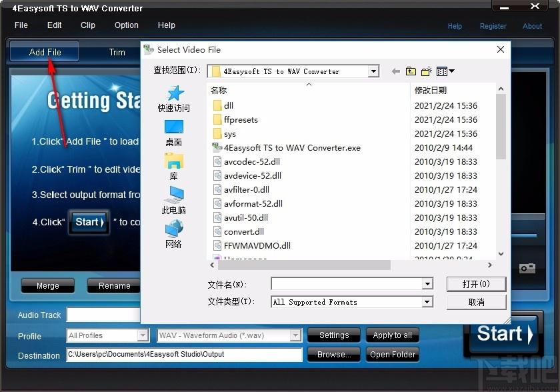Image resolution: width=560 pixels, height=392 pixels.
Task: Expand the file name dropdown arrow
Action: [x=427, y=284]
